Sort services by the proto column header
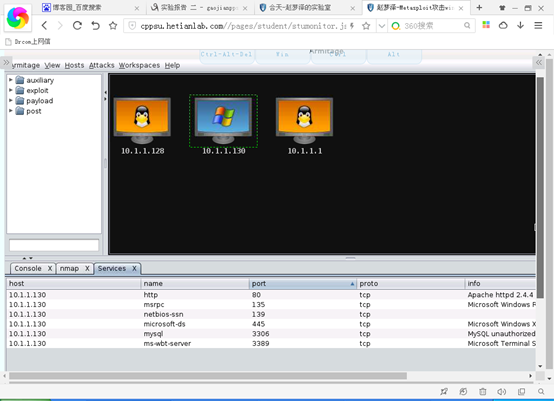554x401 pixels. point(411,283)
